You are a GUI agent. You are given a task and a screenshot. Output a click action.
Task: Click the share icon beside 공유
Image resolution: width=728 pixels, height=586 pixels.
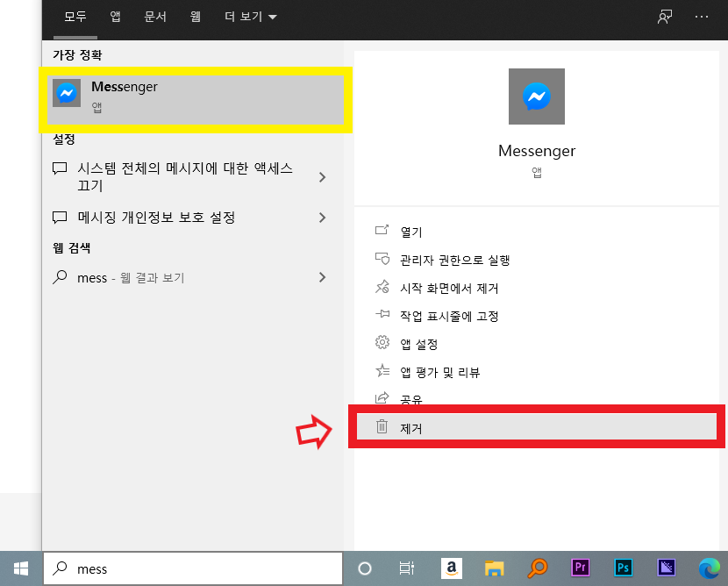[382, 397]
